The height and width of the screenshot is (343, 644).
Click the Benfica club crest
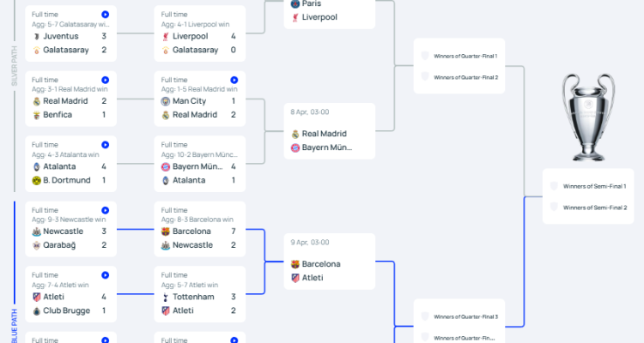click(x=36, y=115)
